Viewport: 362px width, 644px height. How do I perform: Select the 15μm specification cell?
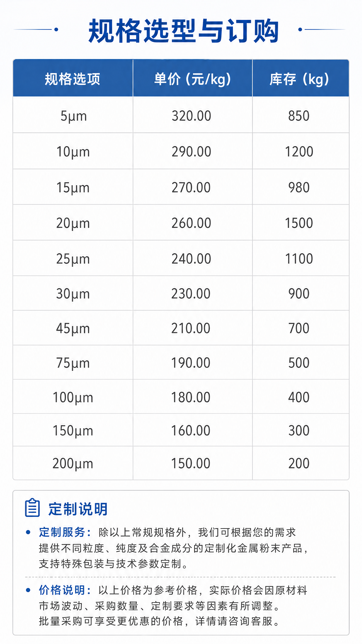[73, 187]
